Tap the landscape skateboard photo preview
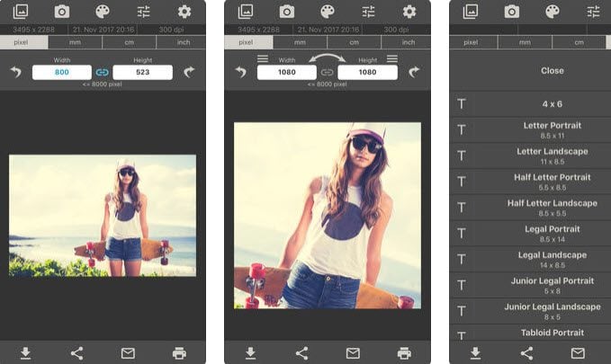611x364 pixels. click(103, 216)
